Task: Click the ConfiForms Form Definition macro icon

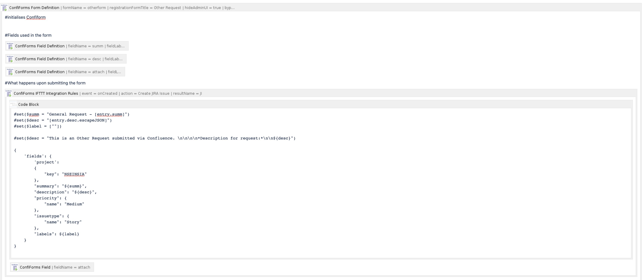Action: (4, 7)
